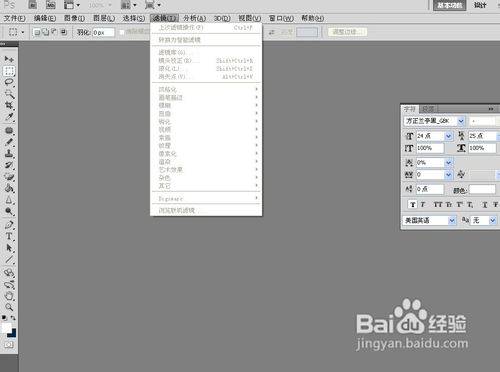Image resolution: width=500 pixels, height=372 pixels.
Task: Select the Lasso tool
Action: (x=9, y=82)
